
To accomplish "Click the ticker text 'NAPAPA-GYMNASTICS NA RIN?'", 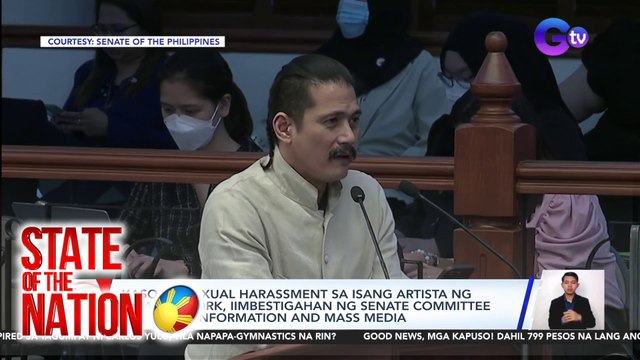I will pos(266,337).
